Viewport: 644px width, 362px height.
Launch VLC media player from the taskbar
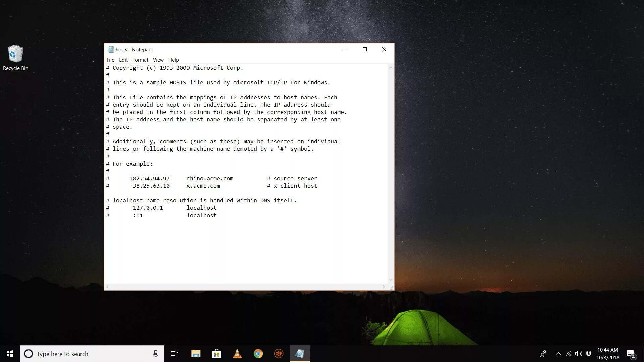237,354
